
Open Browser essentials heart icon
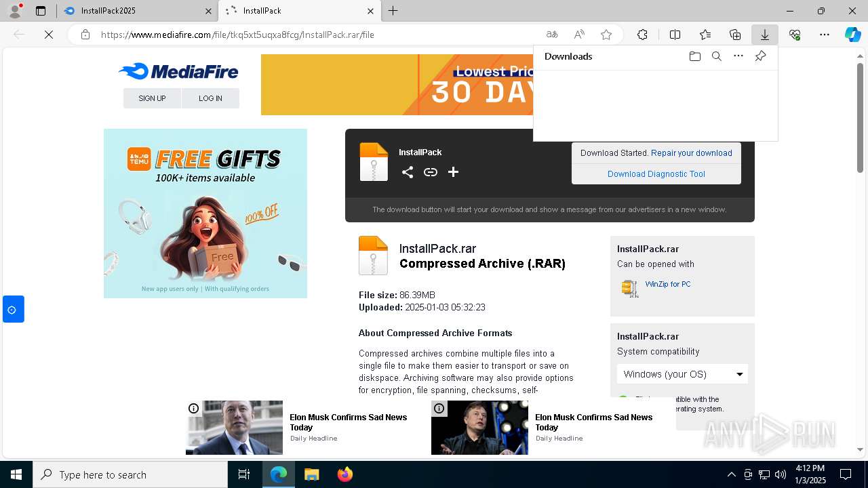[795, 35]
